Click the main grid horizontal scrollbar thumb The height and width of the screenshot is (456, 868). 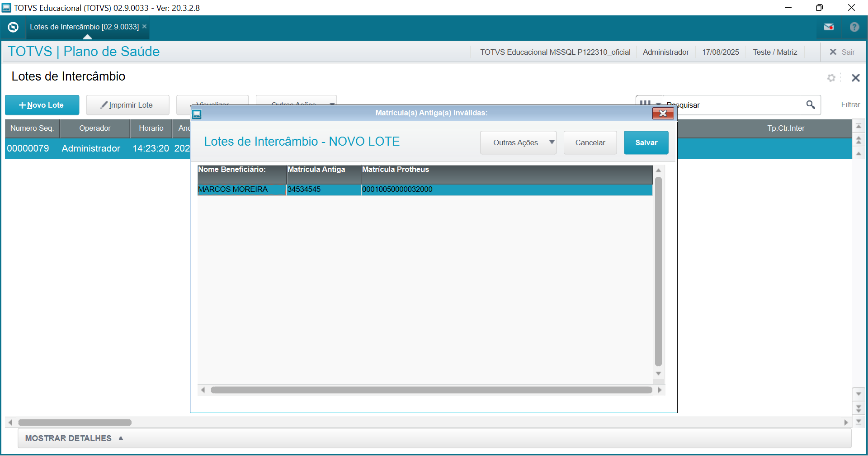click(x=75, y=423)
